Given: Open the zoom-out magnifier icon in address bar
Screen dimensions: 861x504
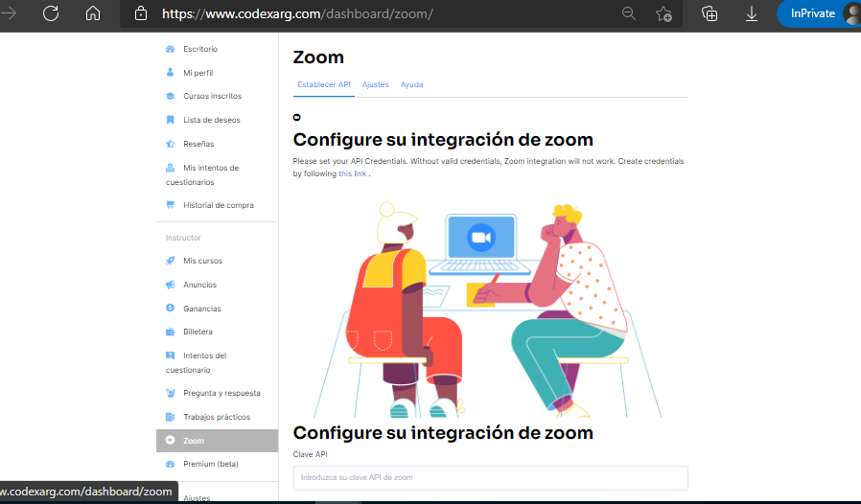Looking at the screenshot, I should coord(629,13).
